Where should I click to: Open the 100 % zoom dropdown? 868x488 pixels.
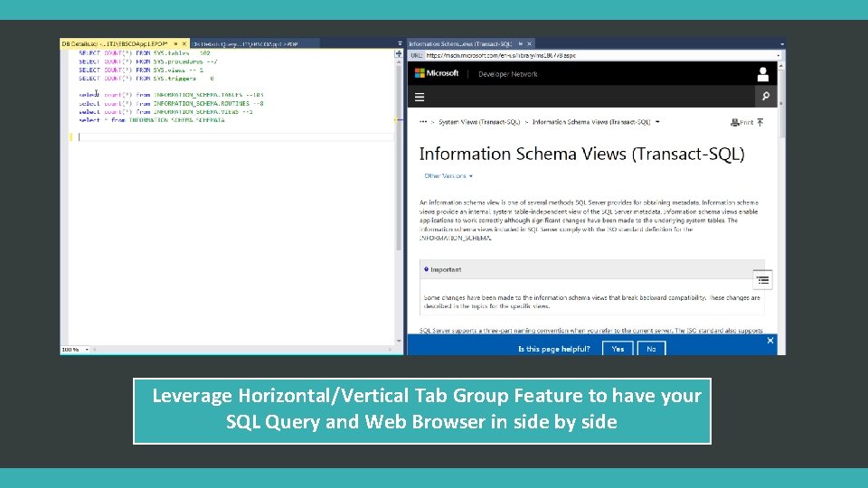(87, 350)
